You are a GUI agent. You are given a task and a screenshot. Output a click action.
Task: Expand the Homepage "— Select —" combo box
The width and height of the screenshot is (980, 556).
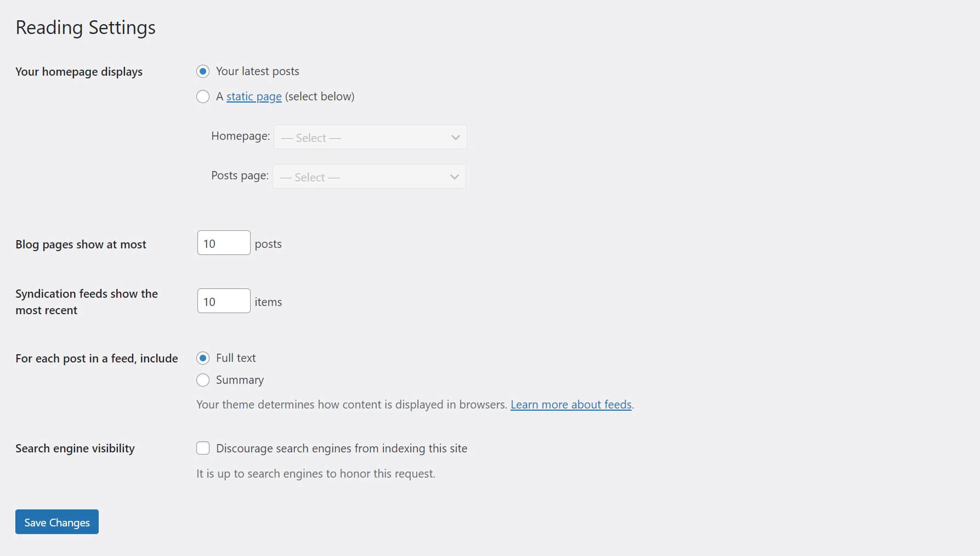pyautogui.click(x=370, y=137)
